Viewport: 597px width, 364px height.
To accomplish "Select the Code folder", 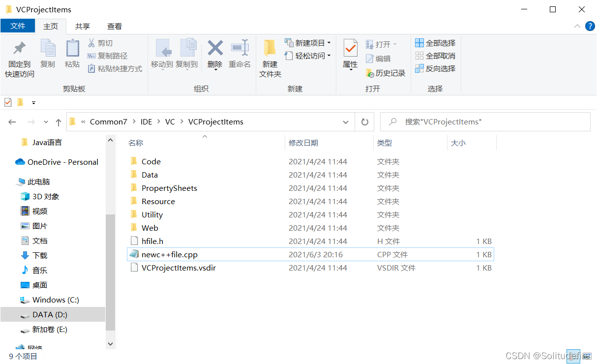I will coord(310,161).
